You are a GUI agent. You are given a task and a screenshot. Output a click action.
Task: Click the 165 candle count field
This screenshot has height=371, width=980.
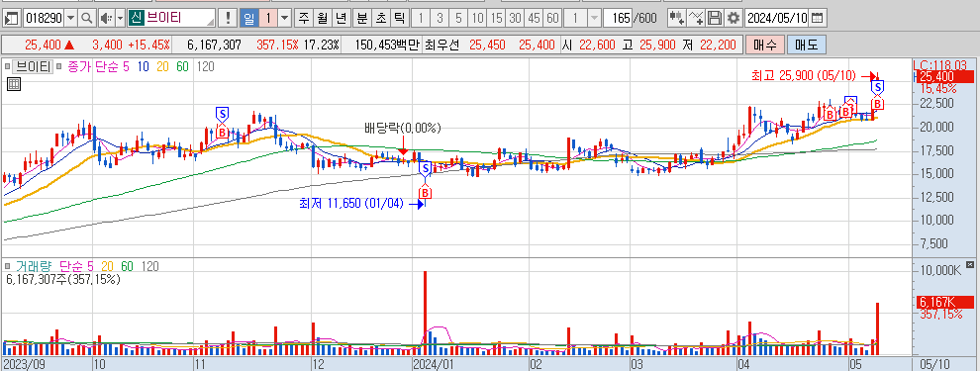[619, 18]
